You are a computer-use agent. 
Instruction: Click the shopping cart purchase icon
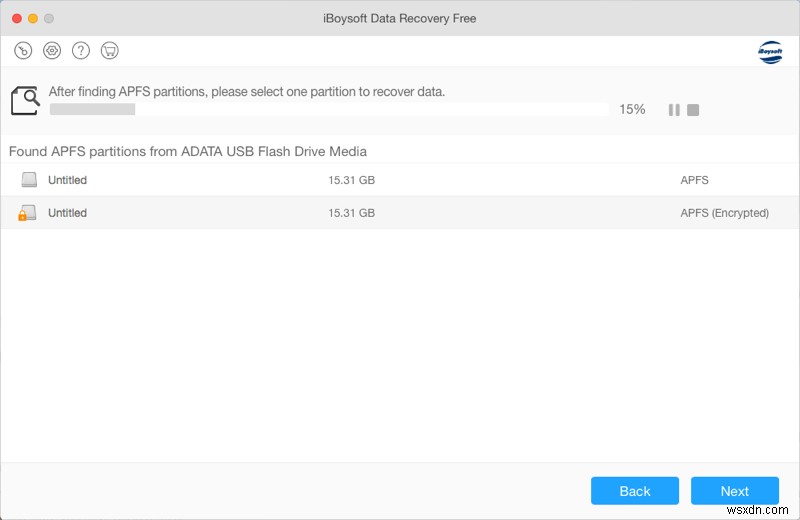click(x=109, y=50)
